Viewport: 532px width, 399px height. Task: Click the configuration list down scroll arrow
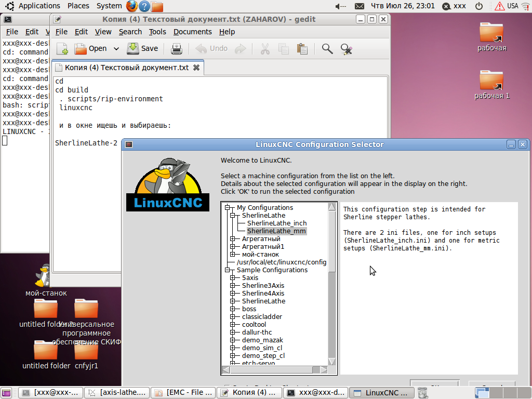(x=332, y=362)
